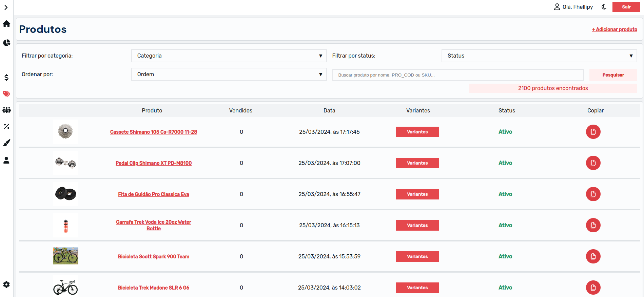644x297 pixels.
Task: Click the date 25/03/2024, às 15:53:59
Action: click(329, 256)
